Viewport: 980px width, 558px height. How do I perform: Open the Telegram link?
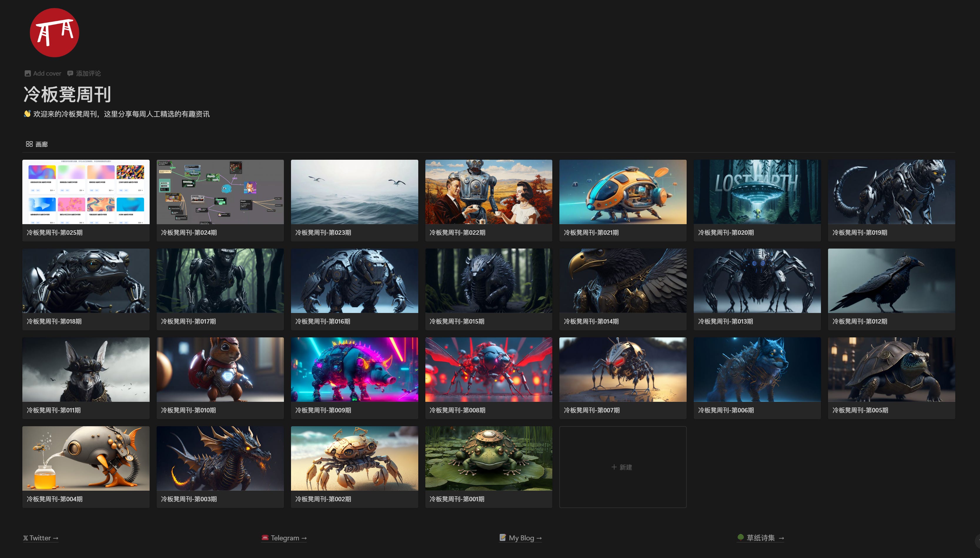284,538
